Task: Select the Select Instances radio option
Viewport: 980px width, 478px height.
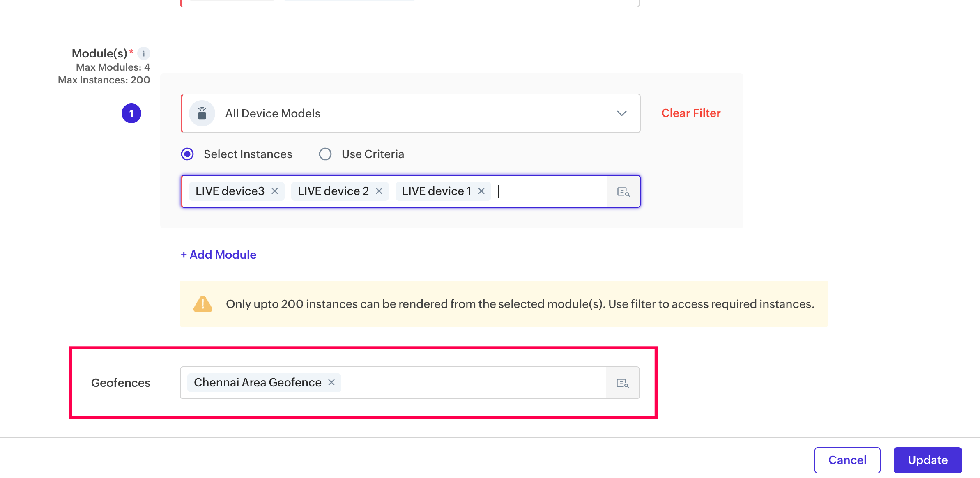Action: pyautogui.click(x=188, y=154)
